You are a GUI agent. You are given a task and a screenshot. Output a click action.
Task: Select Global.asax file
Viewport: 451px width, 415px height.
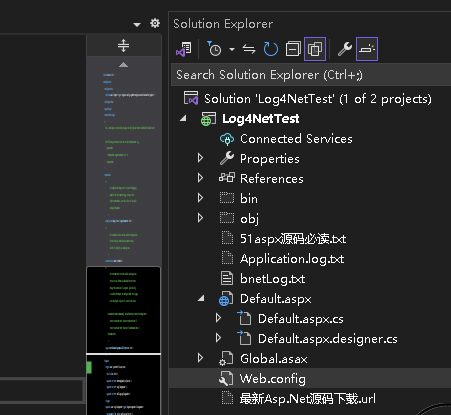coord(274,359)
